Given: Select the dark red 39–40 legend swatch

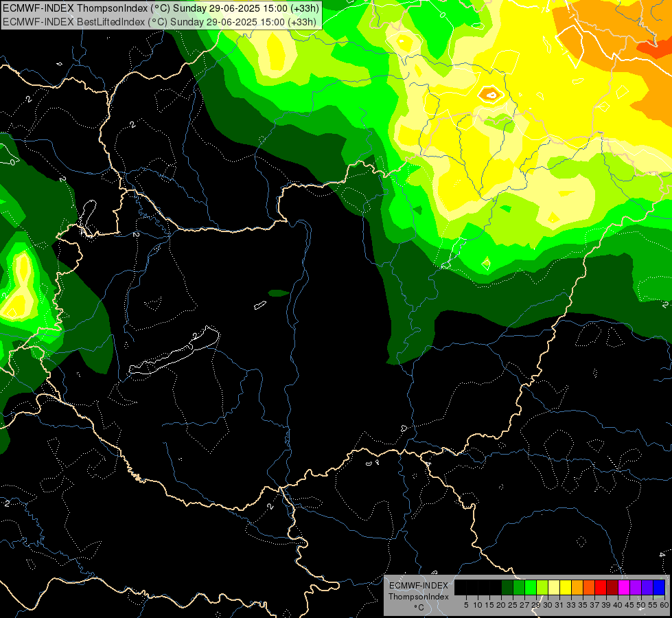Looking at the screenshot, I should [x=612, y=587].
